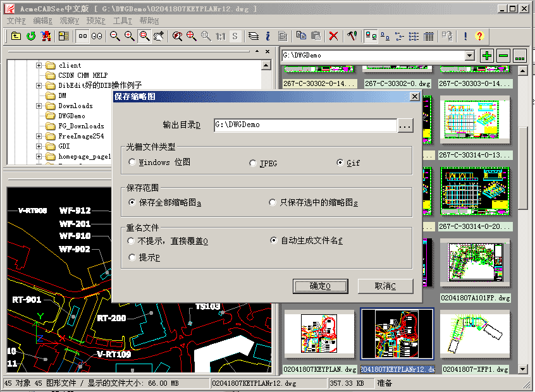This screenshot has width=535, height=392.
Task: Select the JPEG file type radio button
Action: tap(253, 163)
